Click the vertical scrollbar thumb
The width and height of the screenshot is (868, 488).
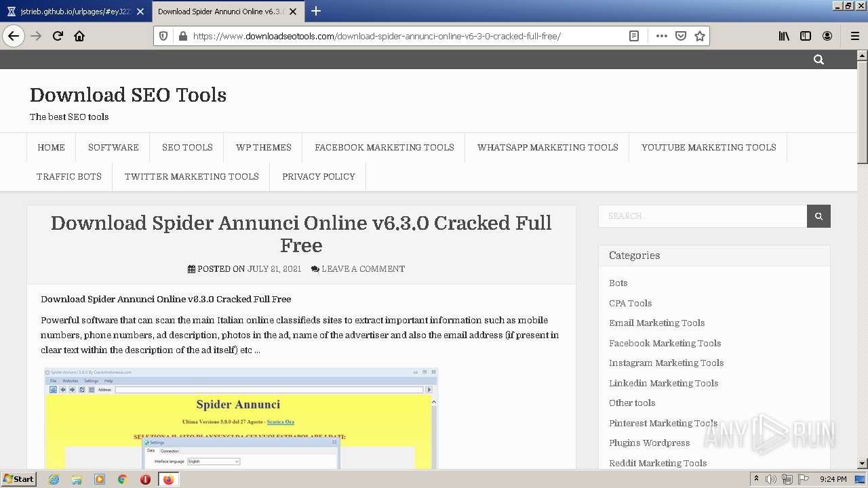point(862,113)
